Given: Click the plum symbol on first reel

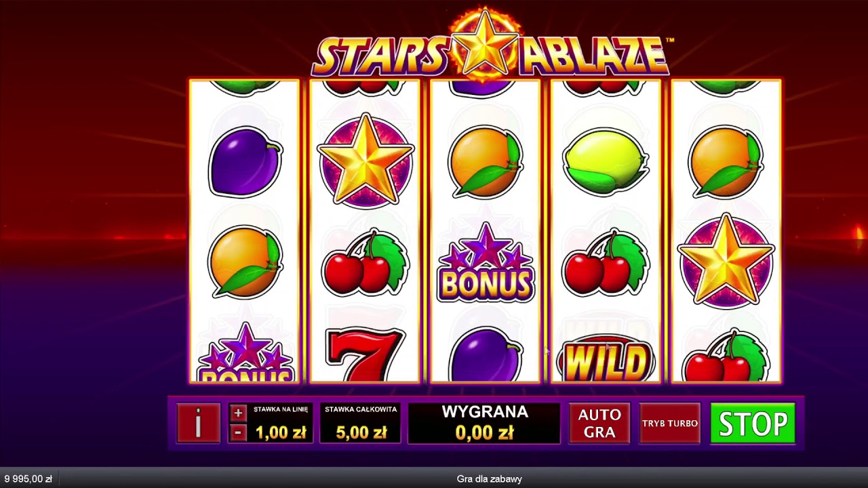Looking at the screenshot, I should 245,162.
